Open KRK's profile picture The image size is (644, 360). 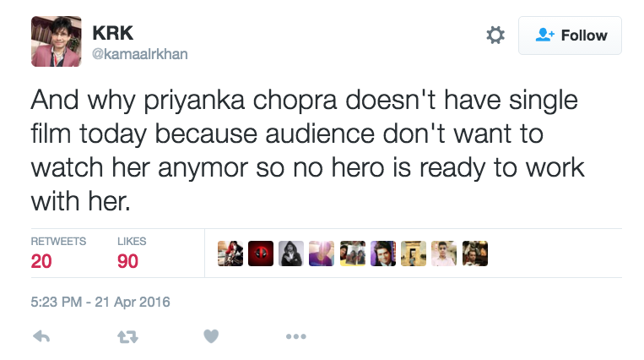56,41
